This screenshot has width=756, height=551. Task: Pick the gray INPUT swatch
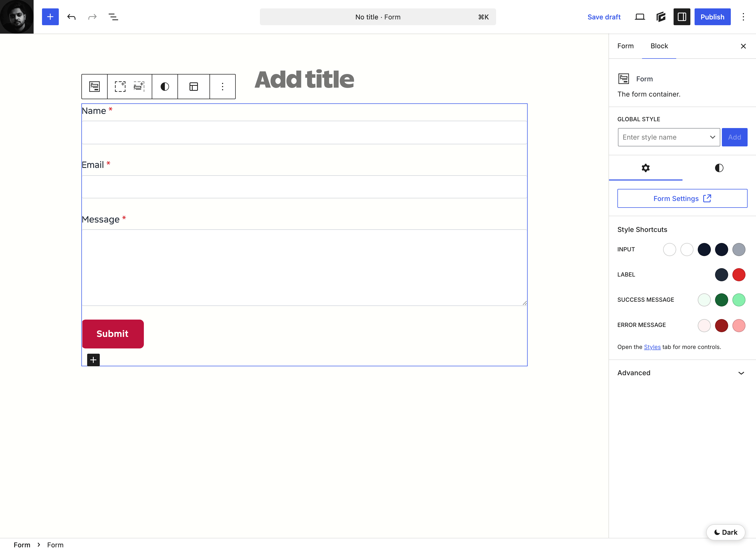(x=739, y=250)
